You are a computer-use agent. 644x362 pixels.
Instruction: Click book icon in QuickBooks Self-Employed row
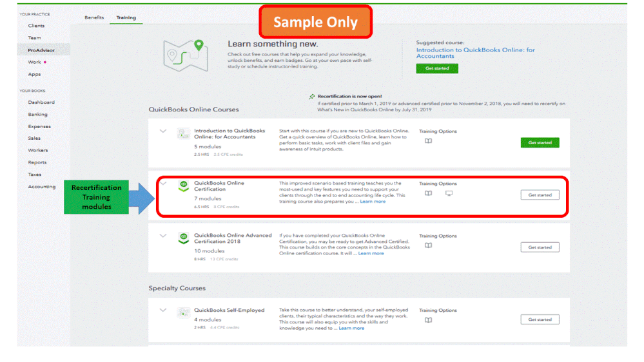(428, 320)
